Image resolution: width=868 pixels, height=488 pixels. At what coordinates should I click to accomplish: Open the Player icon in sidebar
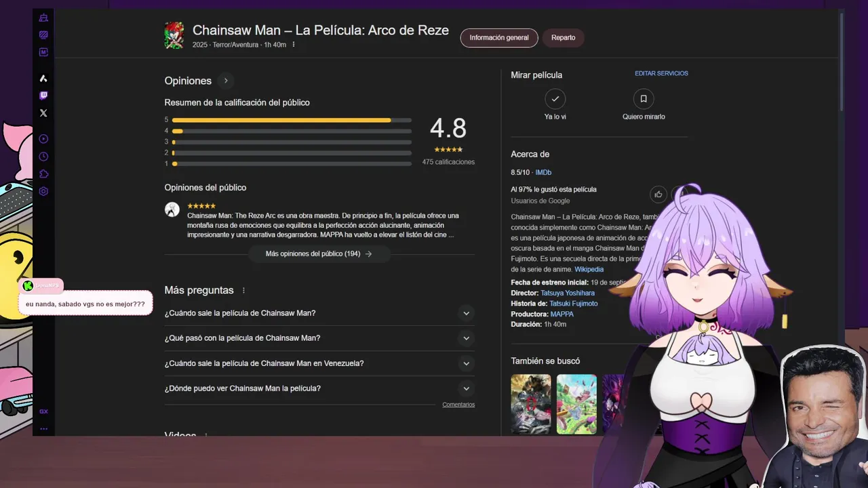click(43, 139)
